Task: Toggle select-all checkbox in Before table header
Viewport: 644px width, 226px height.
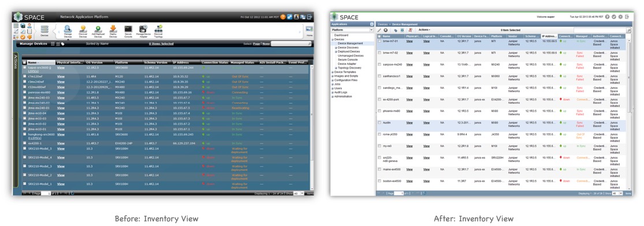Action: [25, 62]
